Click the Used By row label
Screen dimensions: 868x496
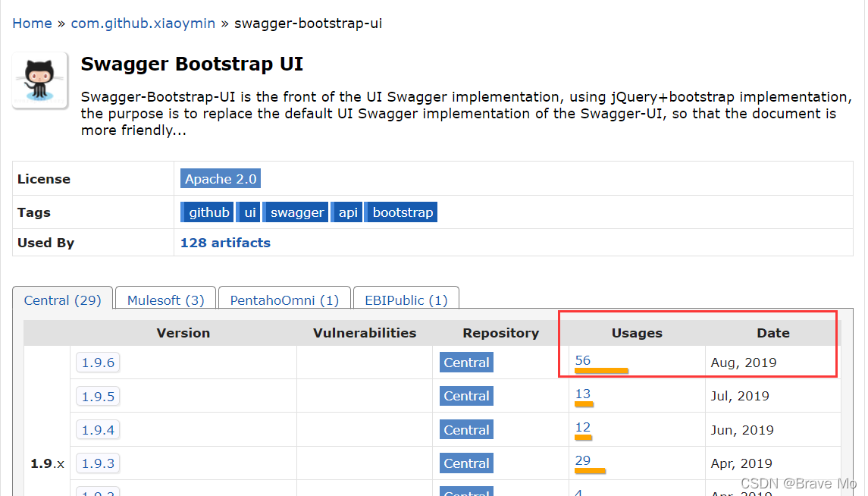tap(46, 243)
